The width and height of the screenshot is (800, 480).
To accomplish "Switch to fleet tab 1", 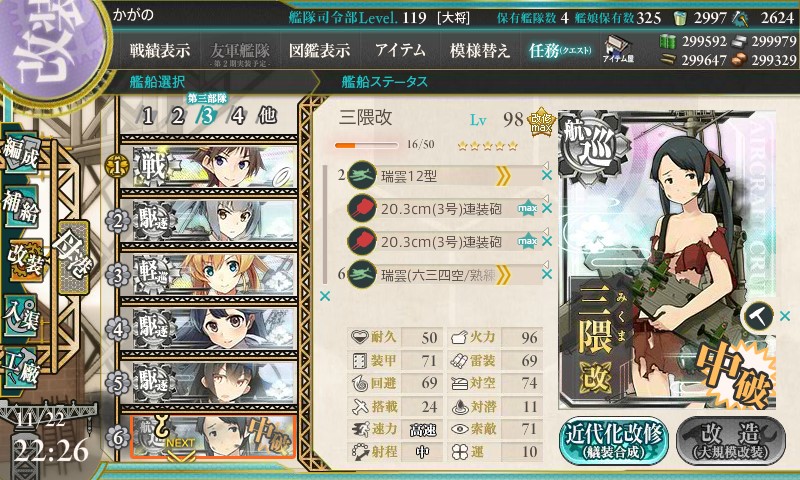I will pos(148,116).
